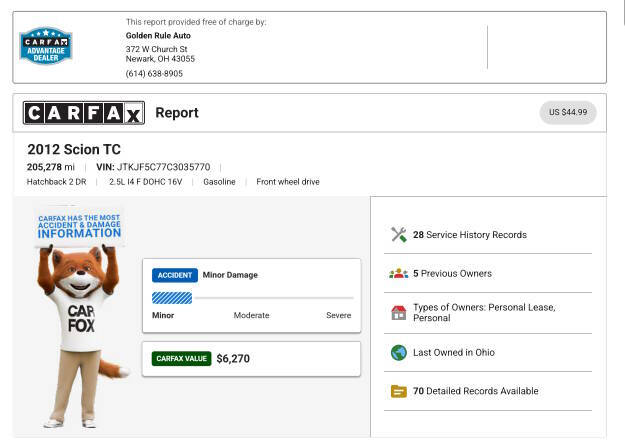
Task: Click the Accident & Damage Information sign
Action: tap(79, 226)
